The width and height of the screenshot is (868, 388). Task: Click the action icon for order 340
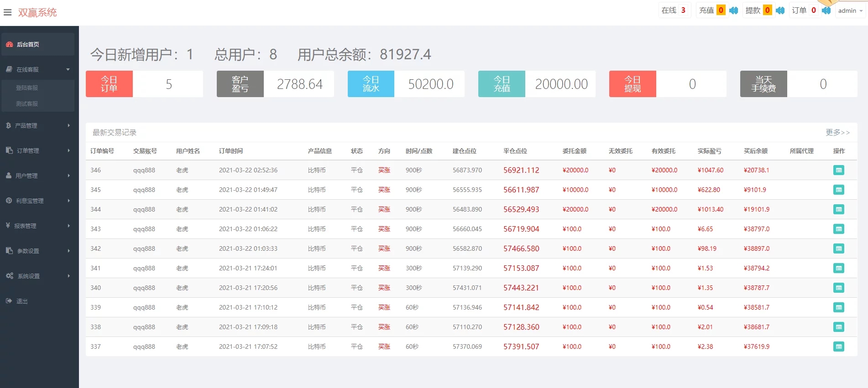[838, 288]
